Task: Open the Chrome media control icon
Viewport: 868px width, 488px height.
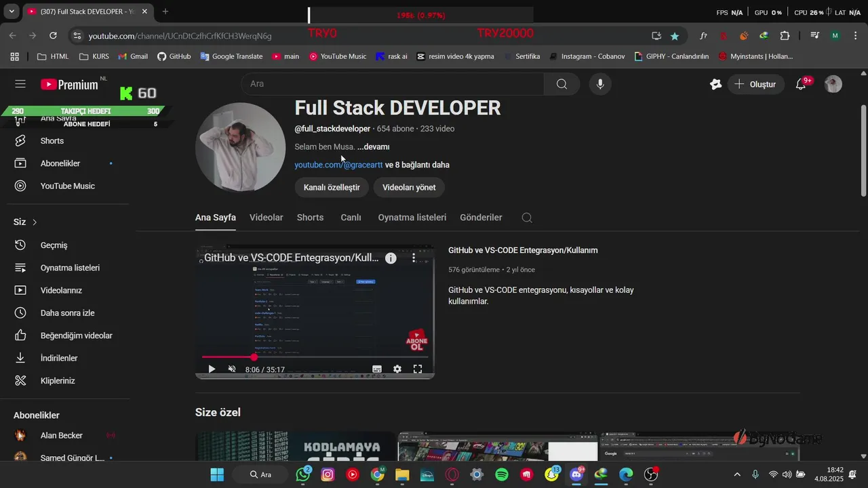Action: coord(814,36)
